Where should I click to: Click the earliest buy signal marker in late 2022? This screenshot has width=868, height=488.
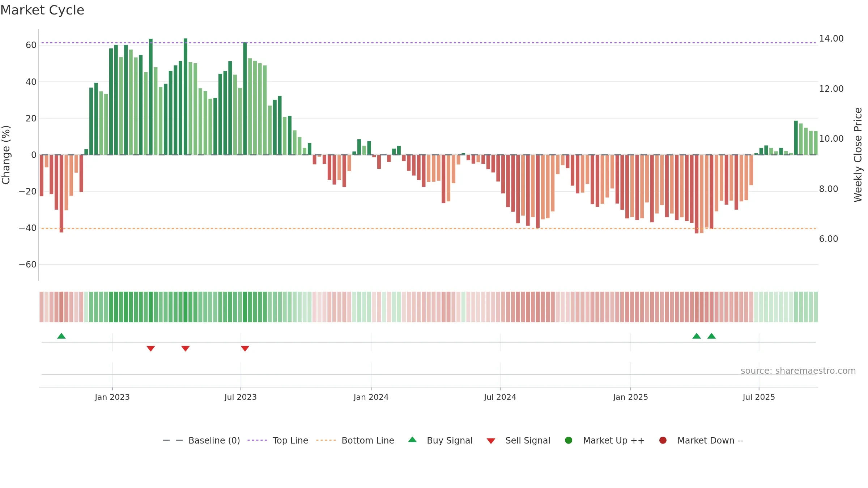(61, 336)
